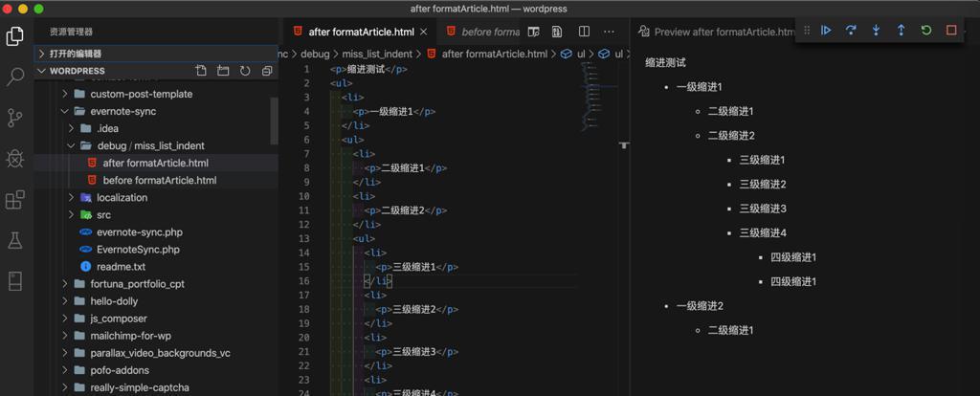Restart the debug session

click(926, 30)
